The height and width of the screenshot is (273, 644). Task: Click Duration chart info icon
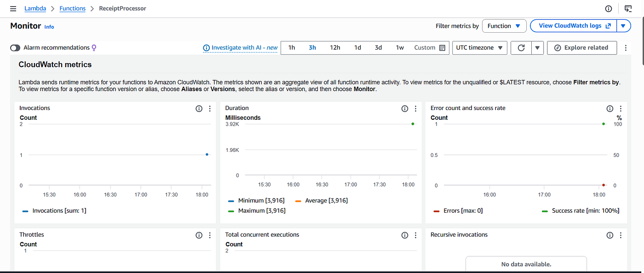coord(404,109)
